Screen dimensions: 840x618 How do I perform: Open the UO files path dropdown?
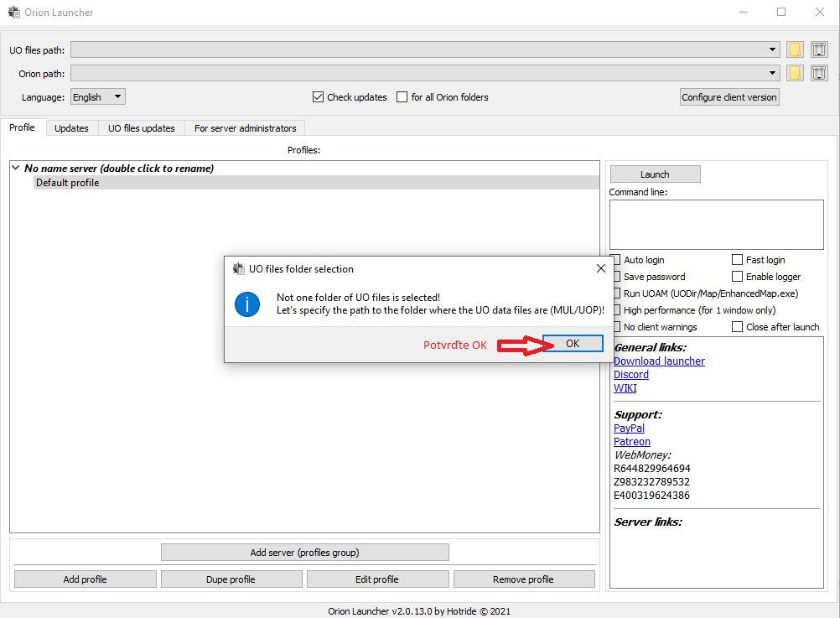[772, 49]
